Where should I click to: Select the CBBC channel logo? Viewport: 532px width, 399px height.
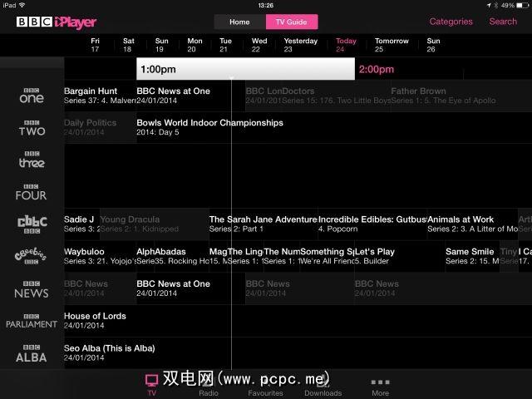pos(32,224)
